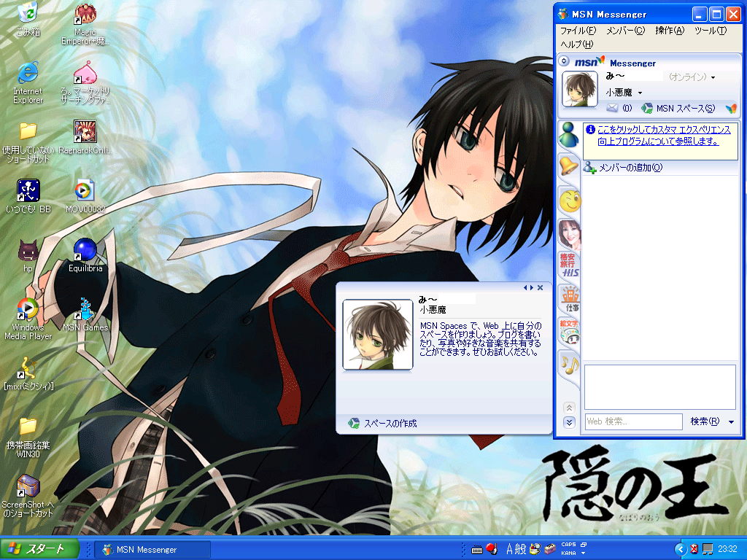Collapse the Messenger header with the round arrow

[564, 61]
